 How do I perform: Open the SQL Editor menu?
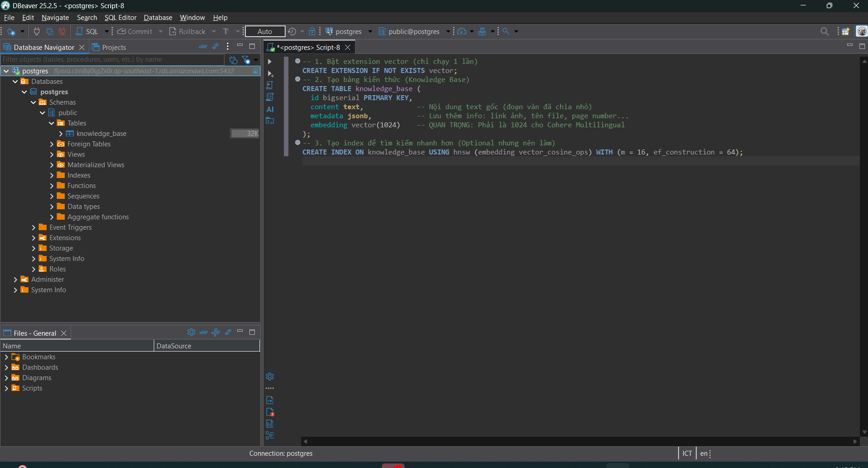coord(120,18)
